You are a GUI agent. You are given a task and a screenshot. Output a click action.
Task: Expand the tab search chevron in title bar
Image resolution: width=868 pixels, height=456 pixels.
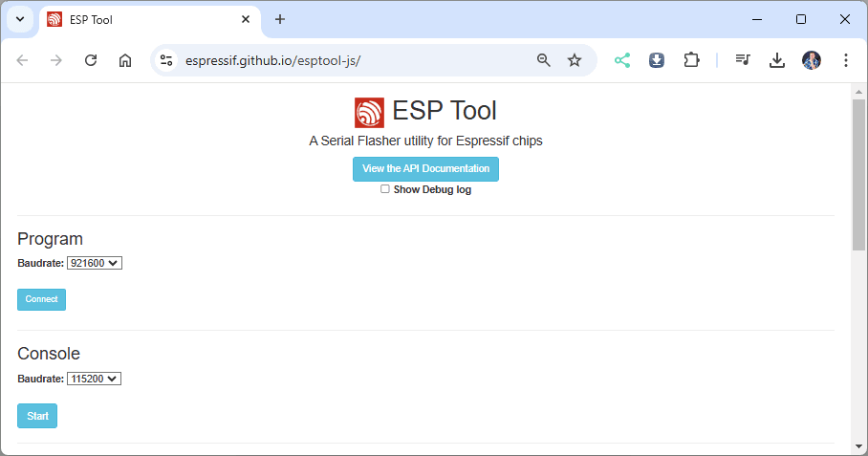pyautogui.click(x=19, y=19)
